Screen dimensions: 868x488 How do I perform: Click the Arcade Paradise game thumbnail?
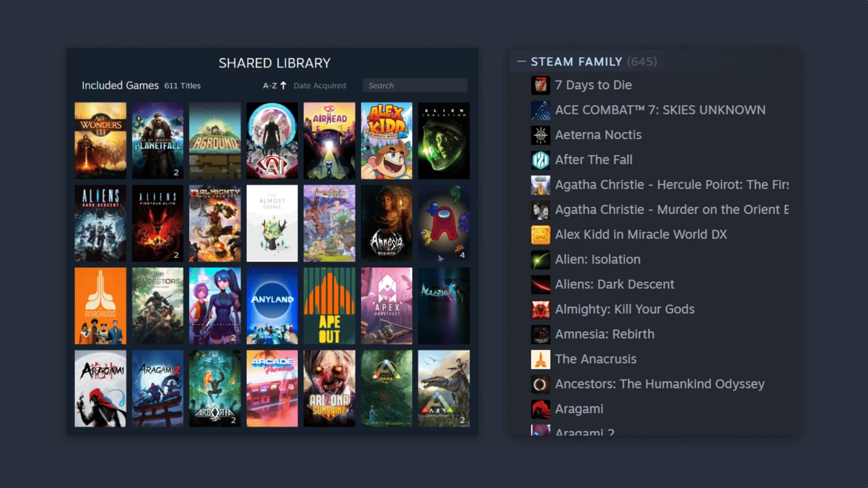[x=272, y=389]
